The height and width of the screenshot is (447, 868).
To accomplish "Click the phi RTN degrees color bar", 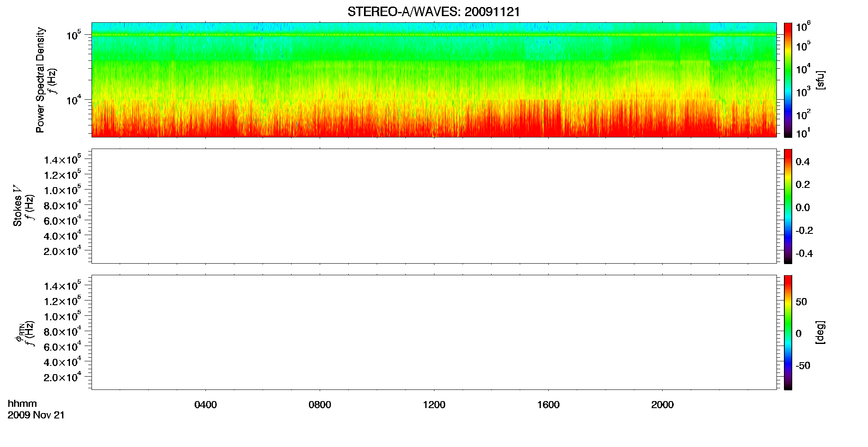I will tap(788, 332).
